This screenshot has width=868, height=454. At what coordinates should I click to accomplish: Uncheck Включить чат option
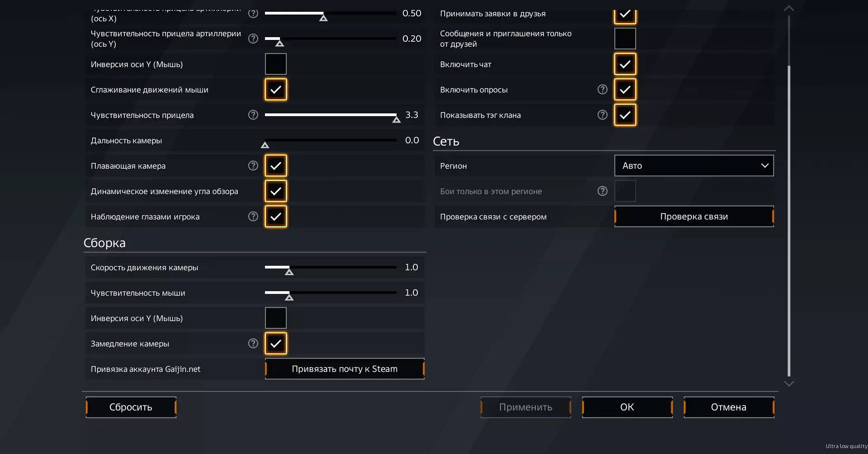pyautogui.click(x=625, y=64)
